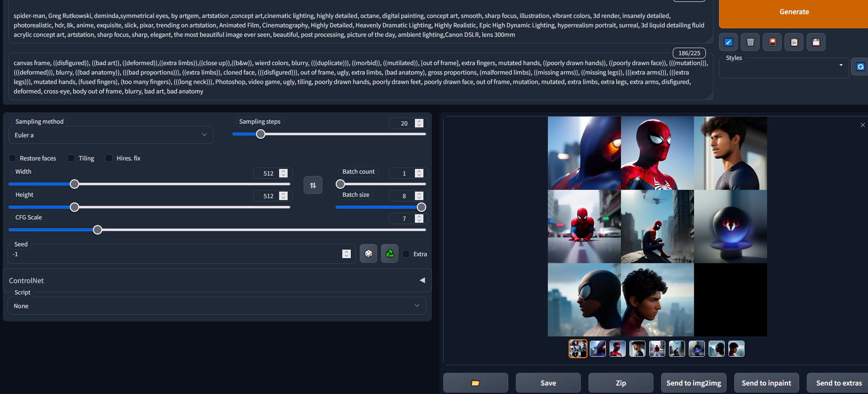Screen dimensions: 868x394
Task: Select the grid thumbnail in the gallery strip
Action: tap(578, 349)
